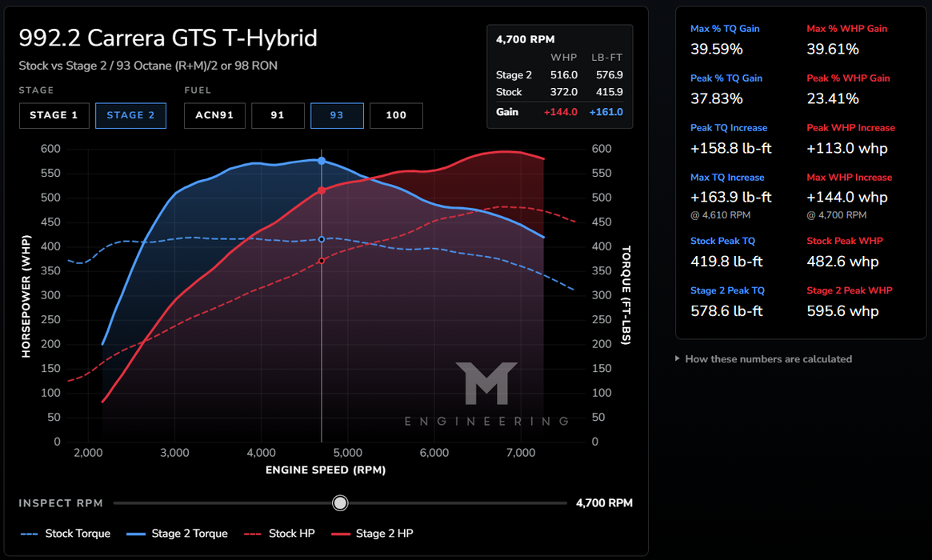
Task: Click Stock torque value 415.9
Action: pyautogui.click(x=610, y=92)
